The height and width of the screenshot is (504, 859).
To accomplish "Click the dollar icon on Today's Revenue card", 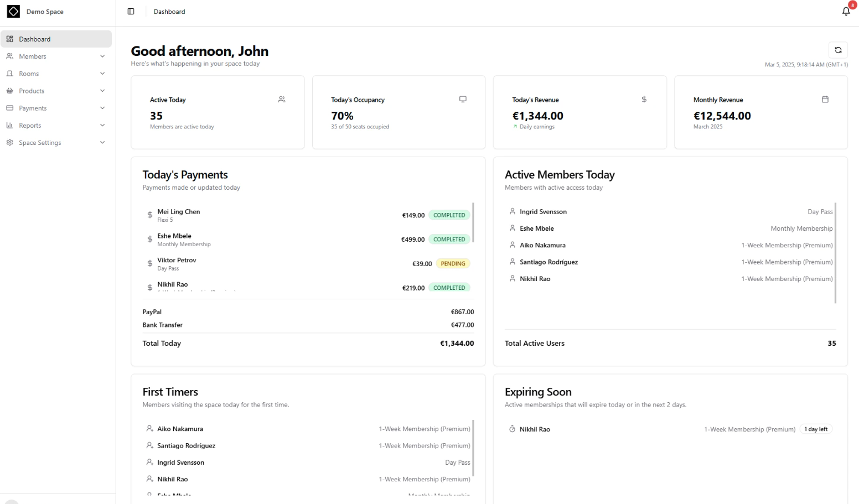I will pos(644,99).
